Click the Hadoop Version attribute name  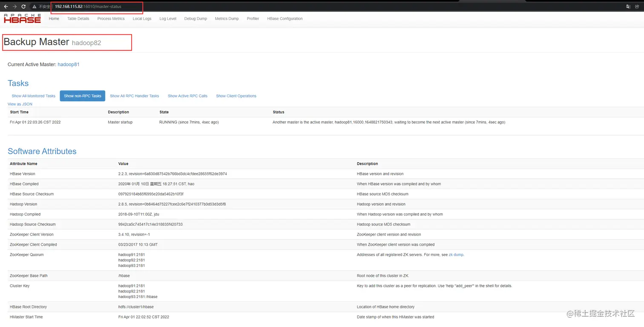click(23, 204)
